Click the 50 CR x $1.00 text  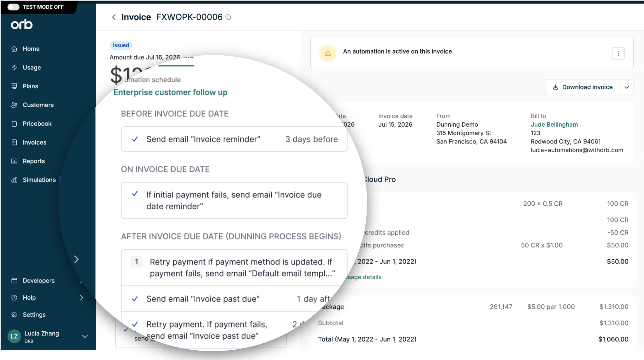point(542,245)
